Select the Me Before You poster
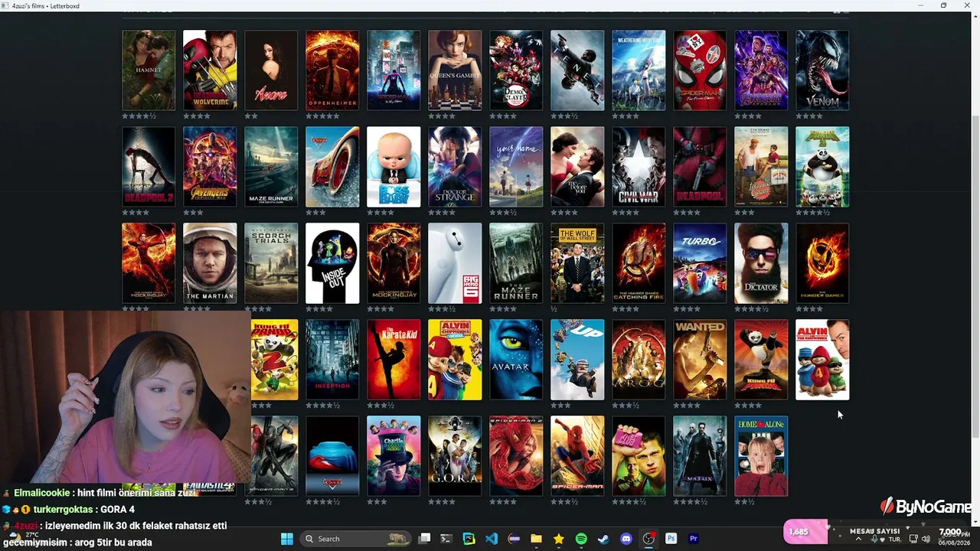Viewport: 980px width, 551px height. click(577, 167)
